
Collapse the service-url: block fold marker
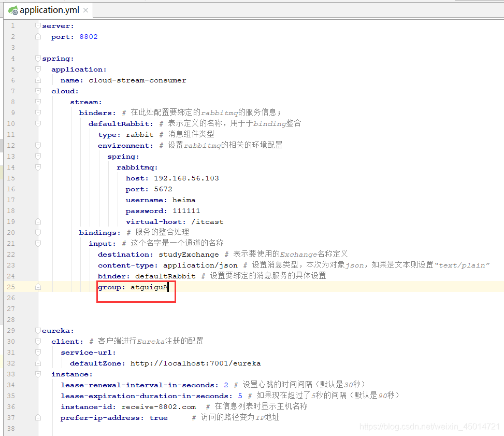click(38, 352)
